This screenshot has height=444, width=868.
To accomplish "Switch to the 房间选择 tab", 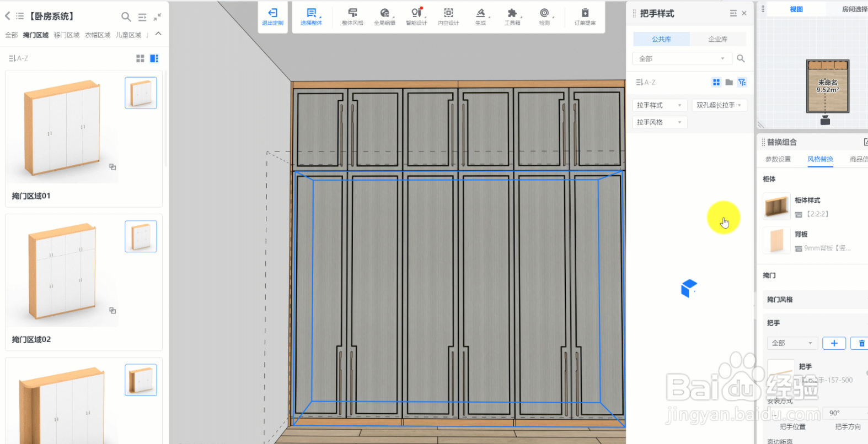I will click(854, 9).
